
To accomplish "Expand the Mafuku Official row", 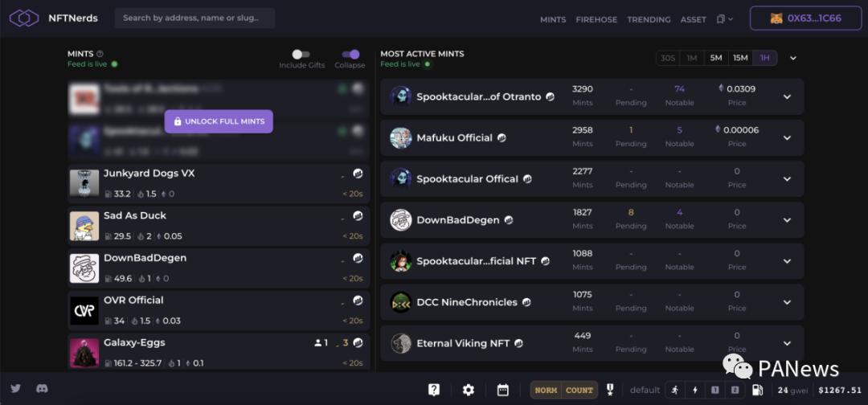I will (787, 138).
